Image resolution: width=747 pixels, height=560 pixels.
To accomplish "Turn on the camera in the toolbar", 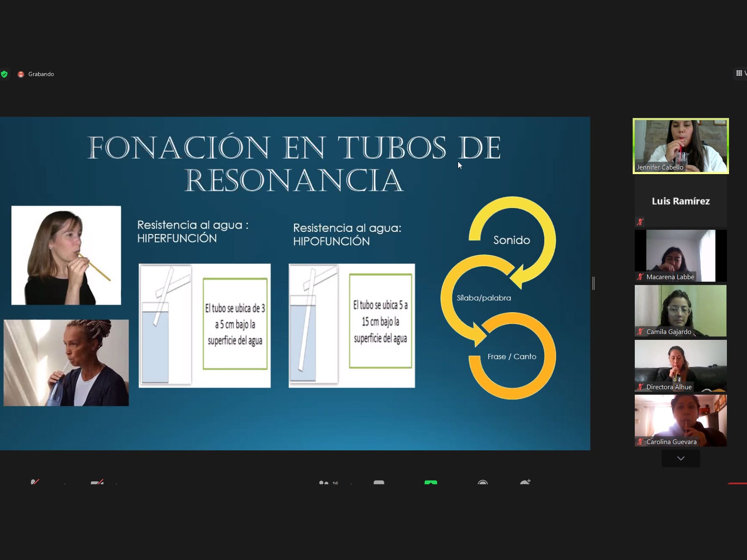I will pyautogui.click(x=97, y=482).
